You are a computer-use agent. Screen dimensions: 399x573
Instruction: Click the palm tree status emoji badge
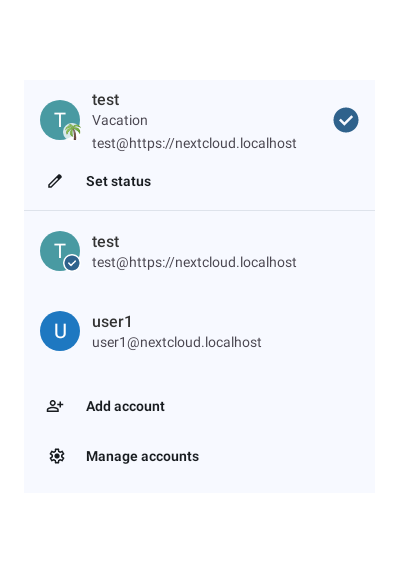click(73, 132)
